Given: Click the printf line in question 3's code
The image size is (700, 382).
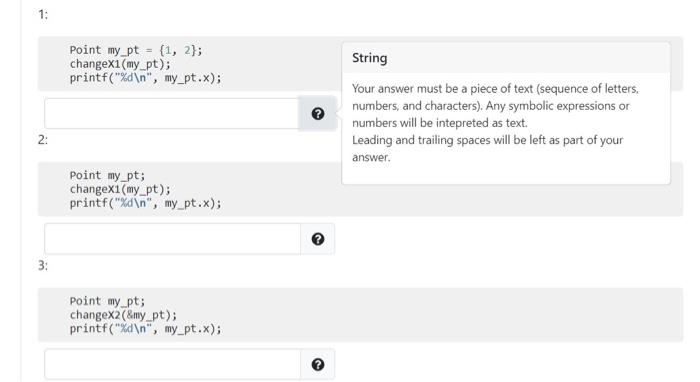Looking at the screenshot, I should click(x=146, y=329).
